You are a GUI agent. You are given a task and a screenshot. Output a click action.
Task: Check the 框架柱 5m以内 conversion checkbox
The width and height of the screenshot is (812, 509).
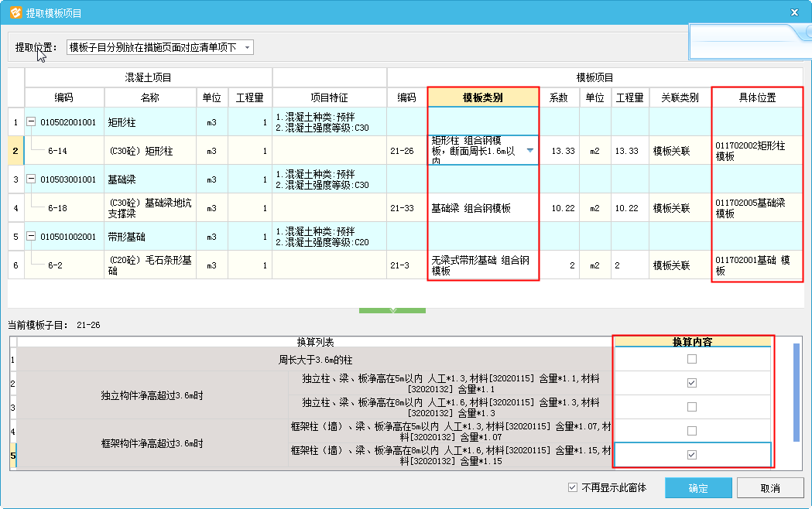click(692, 431)
